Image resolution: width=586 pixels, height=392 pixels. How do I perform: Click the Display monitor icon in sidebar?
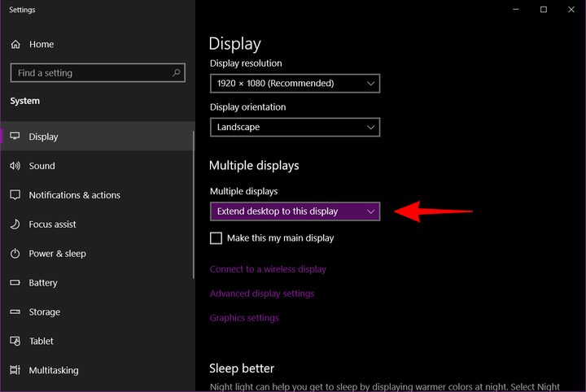click(15, 136)
